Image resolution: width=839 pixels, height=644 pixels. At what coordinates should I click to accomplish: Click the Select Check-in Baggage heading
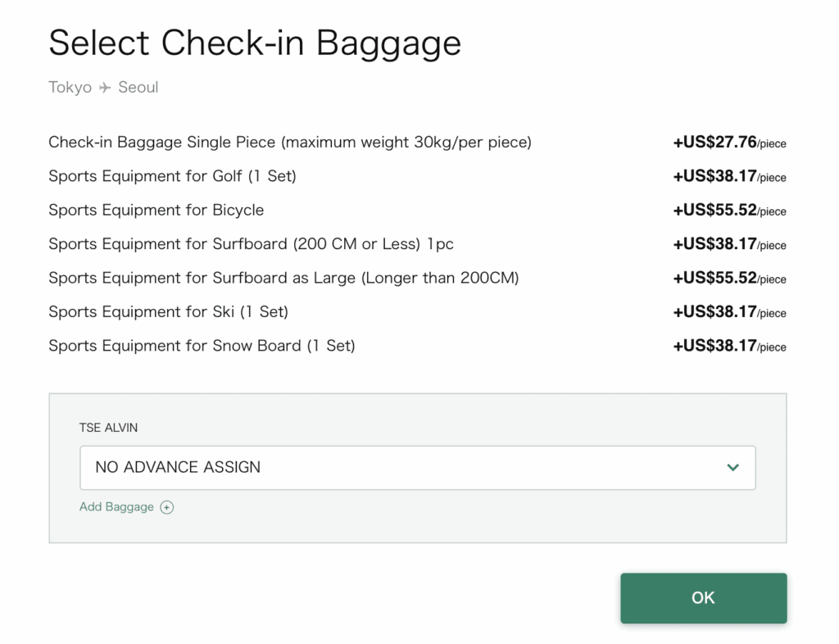254,43
